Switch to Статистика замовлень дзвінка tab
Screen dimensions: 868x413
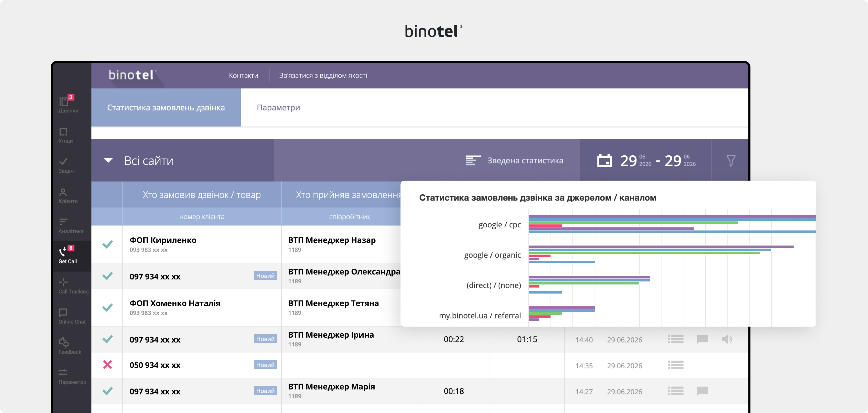(166, 107)
